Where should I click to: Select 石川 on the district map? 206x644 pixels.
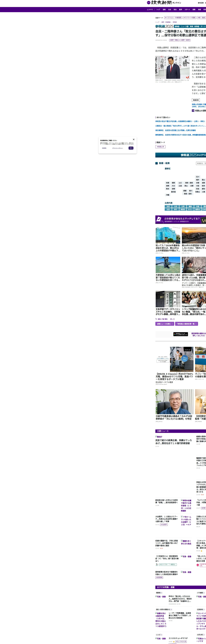198,177
